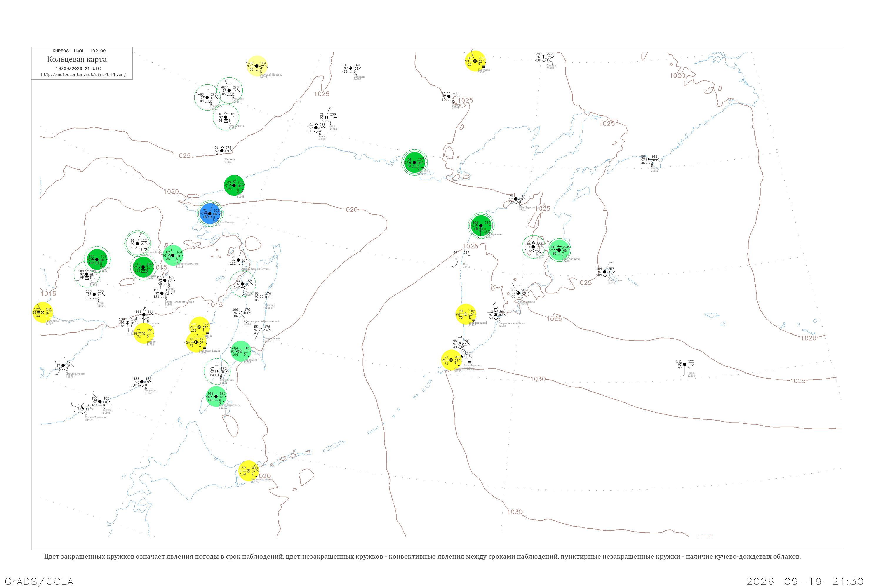Click the 1030 isobar label near the bottom

(515, 512)
